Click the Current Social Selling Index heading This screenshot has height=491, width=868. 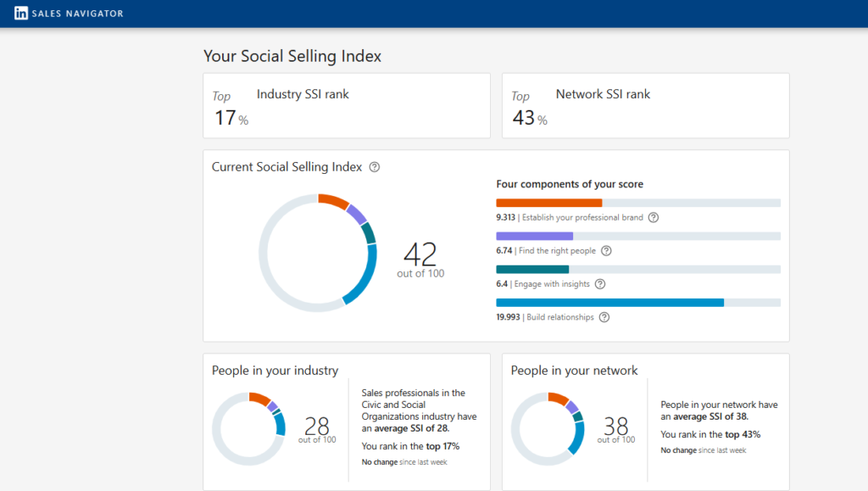pos(287,167)
